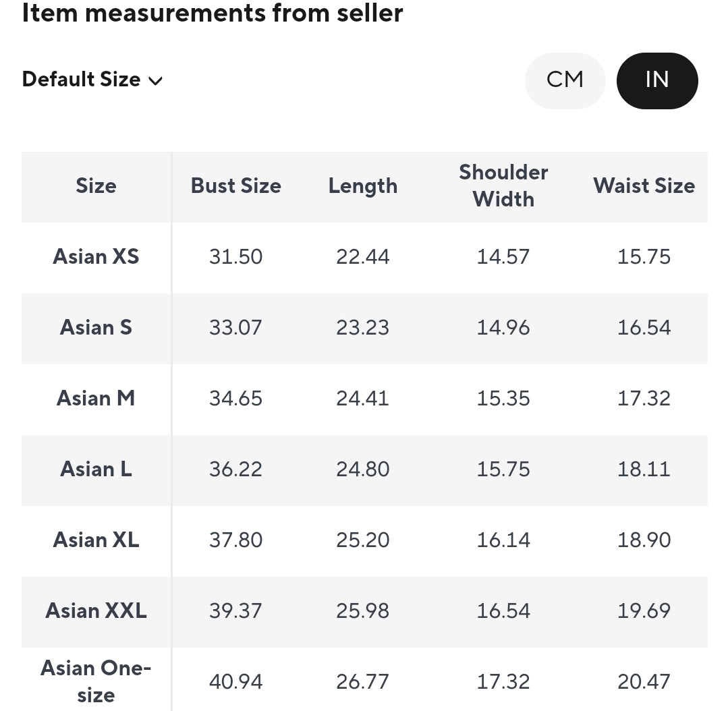Select the Asian S row label
The height and width of the screenshot is (711, 728).
click(96, 327)
